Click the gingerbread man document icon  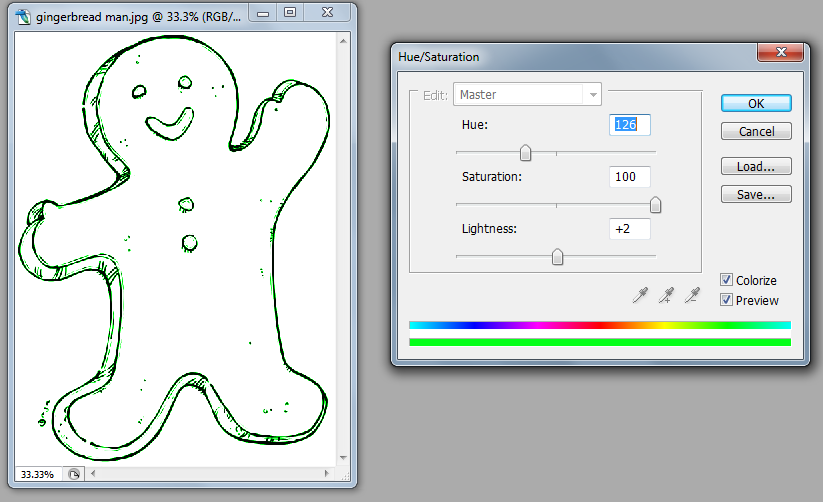pos(23,17)
